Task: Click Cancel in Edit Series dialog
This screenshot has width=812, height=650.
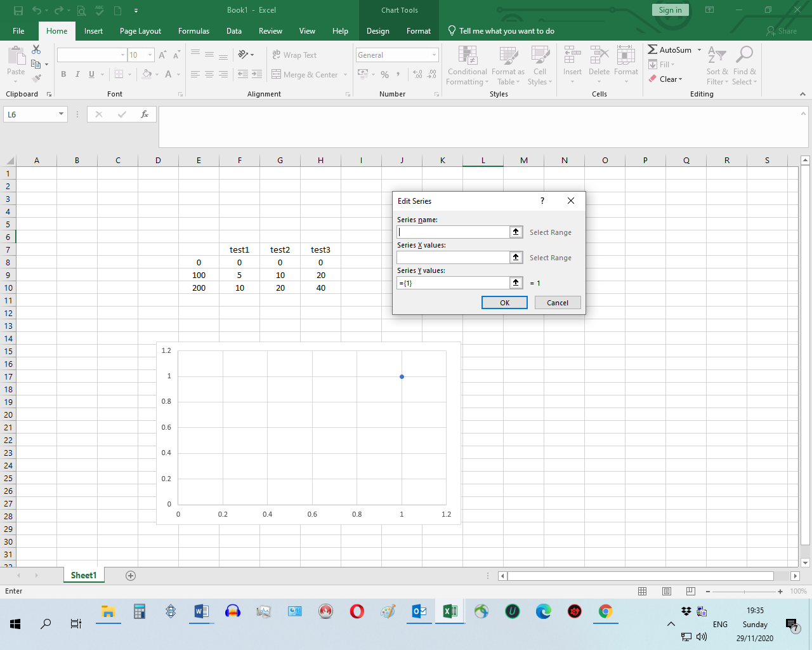Action: click(x=558, y=303)
